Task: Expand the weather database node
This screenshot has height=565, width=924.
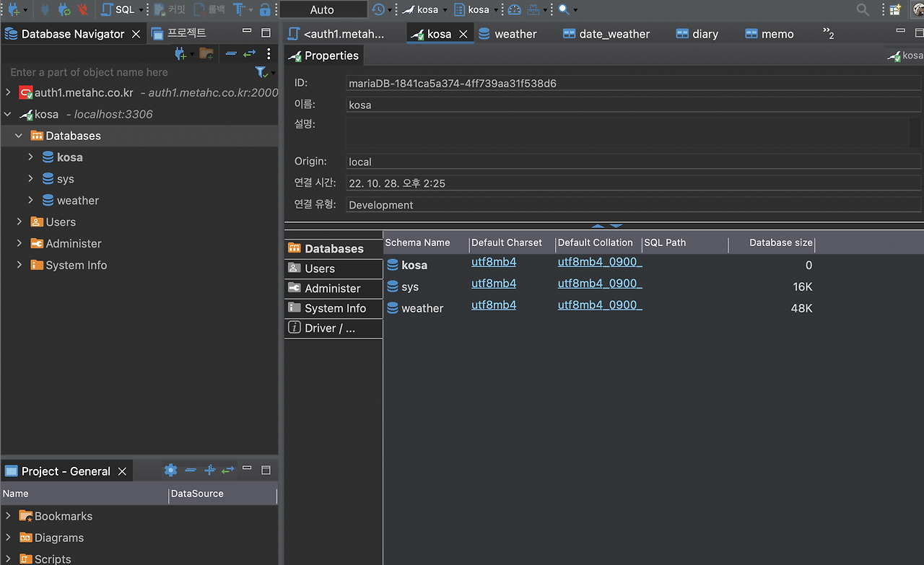Action: point(30,200)
